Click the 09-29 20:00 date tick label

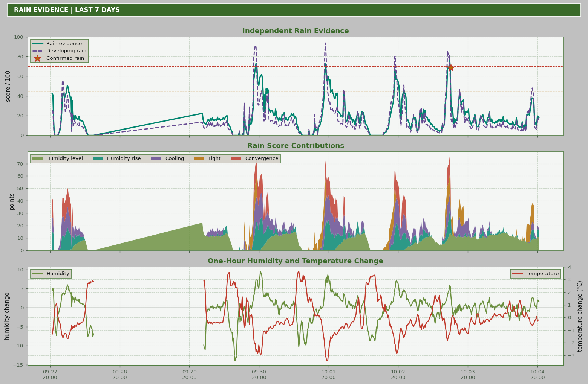(x=189, y=375)
